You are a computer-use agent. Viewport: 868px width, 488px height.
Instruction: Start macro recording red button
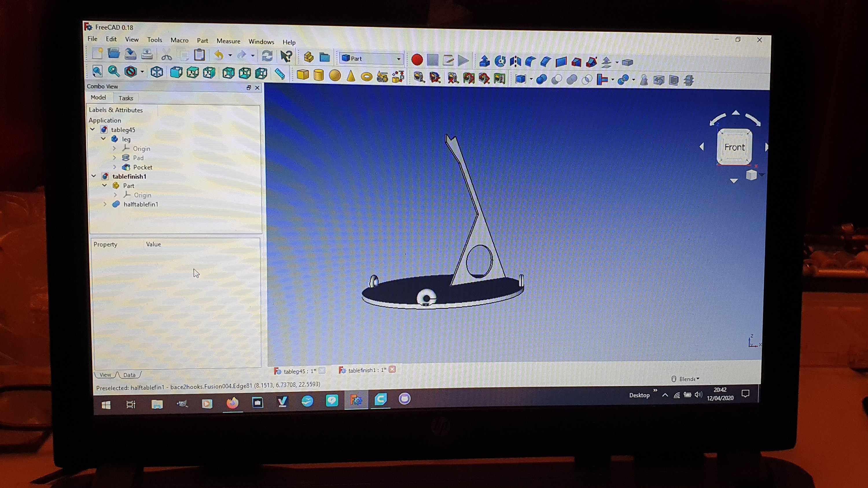[417, 60]
